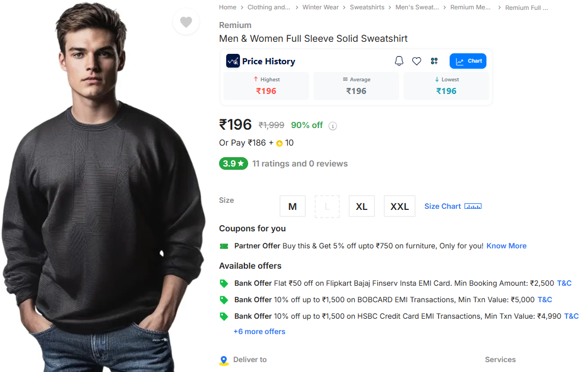Go to Home breadcrumb

227,7
